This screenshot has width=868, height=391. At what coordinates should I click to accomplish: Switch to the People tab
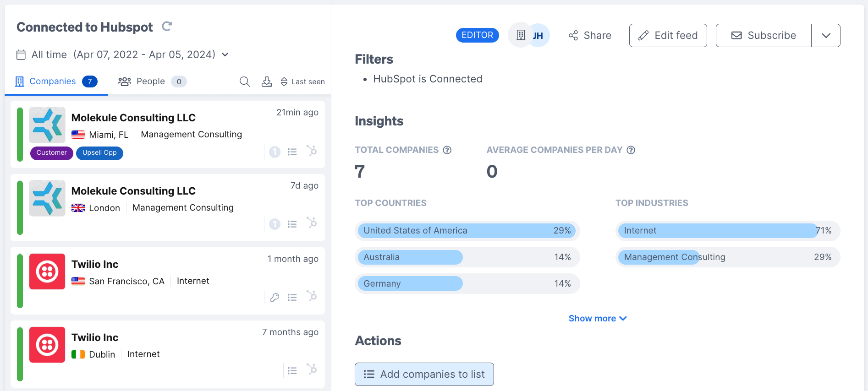[x=151, y=81]
